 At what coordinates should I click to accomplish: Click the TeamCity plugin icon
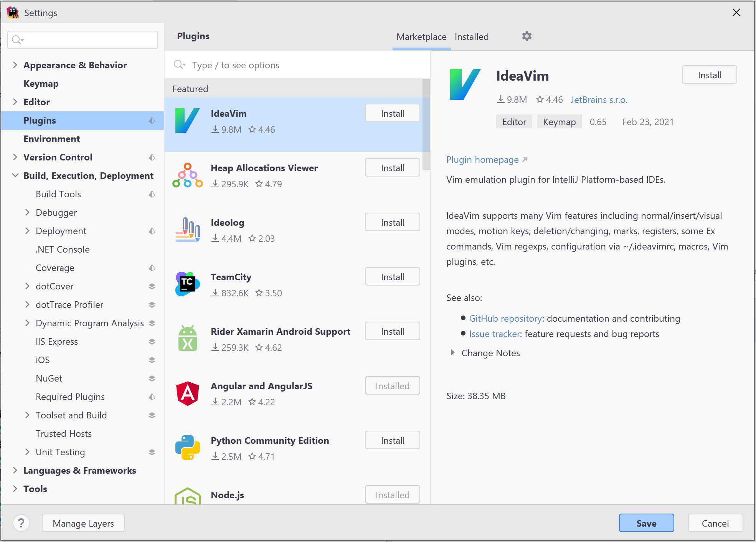tap(187, 284)
